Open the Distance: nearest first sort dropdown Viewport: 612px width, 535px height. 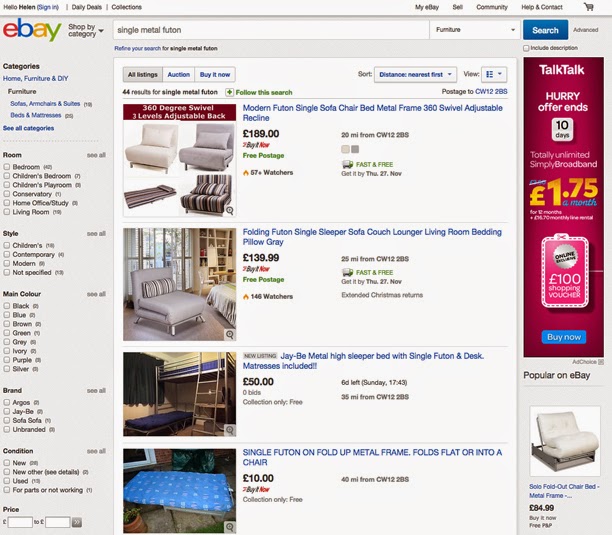click(x=415, y=74)
